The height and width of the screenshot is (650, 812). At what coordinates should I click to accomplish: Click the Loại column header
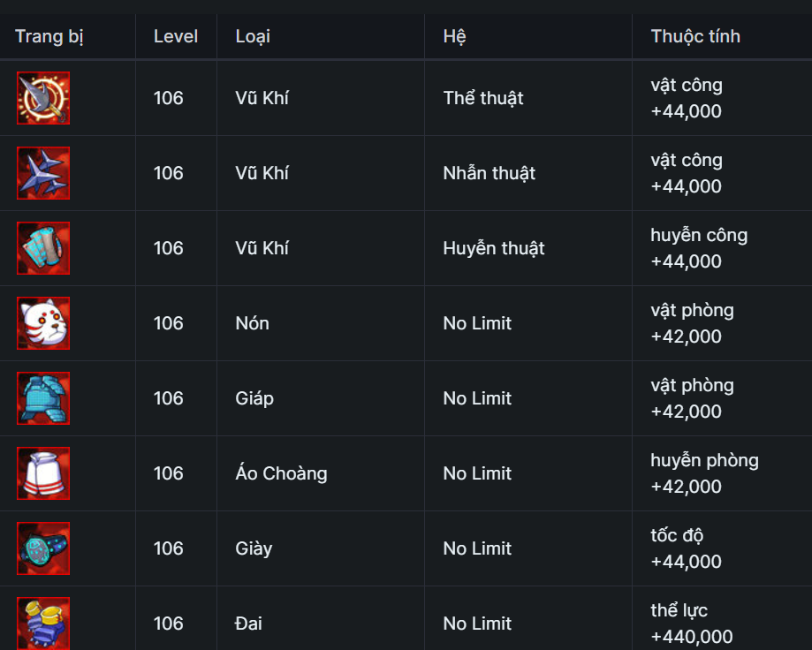(x=253, y=36)
